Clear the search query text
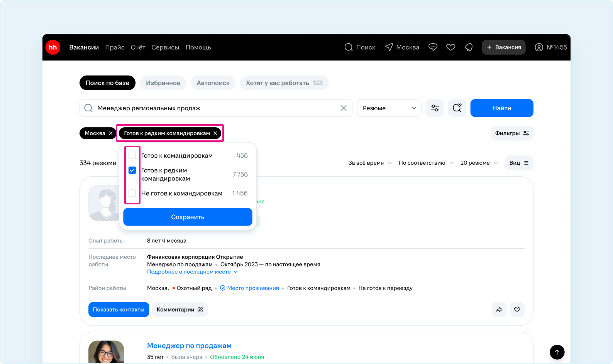The height and width of the screenshot is (364, 613). (343, 108)
